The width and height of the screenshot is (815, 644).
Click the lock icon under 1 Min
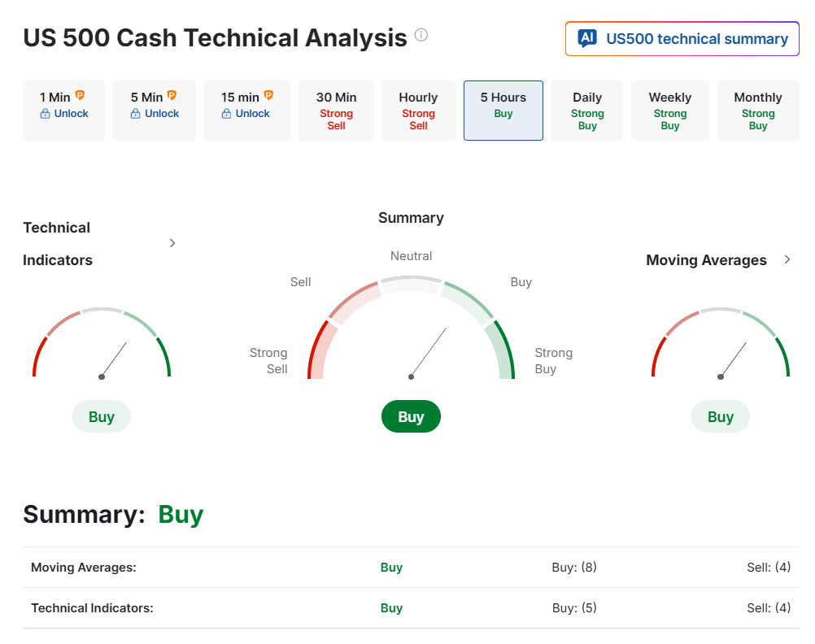click(46, 113)
